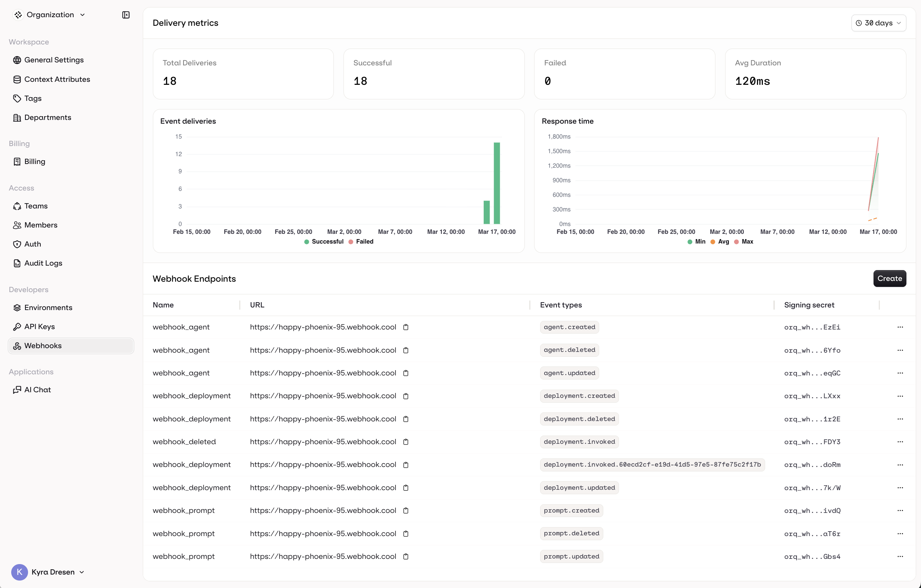Open the AI Chat application
Viewport: 921px width, 588px height.
[37, 390]
